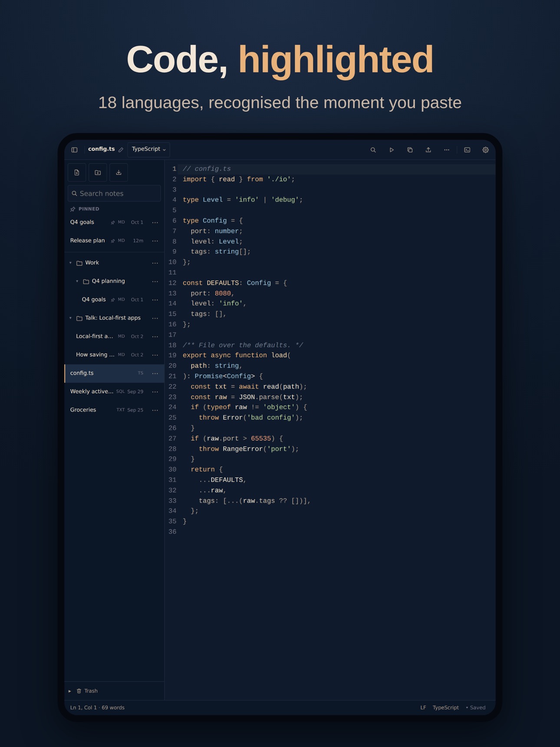560x747 pixels.
Task: Open the Local-first a... note
Action: (x=114, y=336)
